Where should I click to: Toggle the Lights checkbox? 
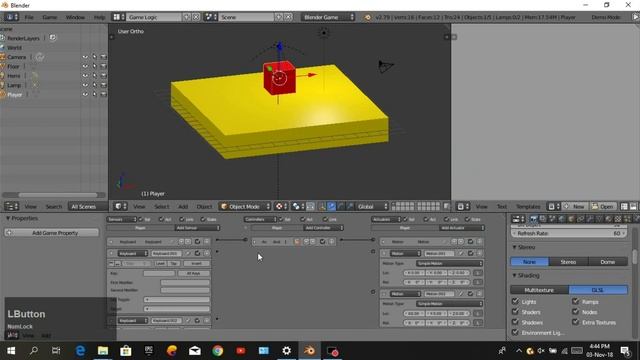click(x=515, y=301)
